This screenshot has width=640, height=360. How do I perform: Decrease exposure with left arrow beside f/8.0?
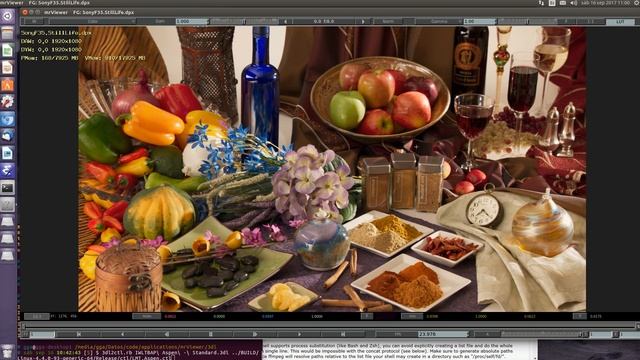[285, 21]
